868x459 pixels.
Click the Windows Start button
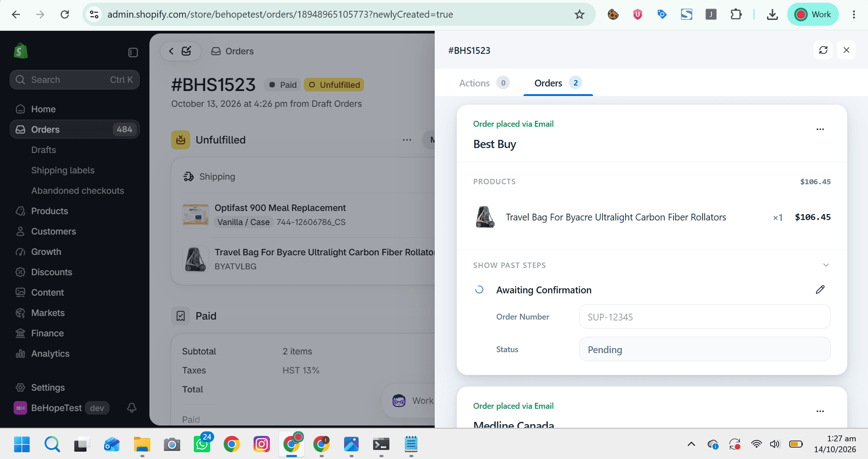(22, 444)
